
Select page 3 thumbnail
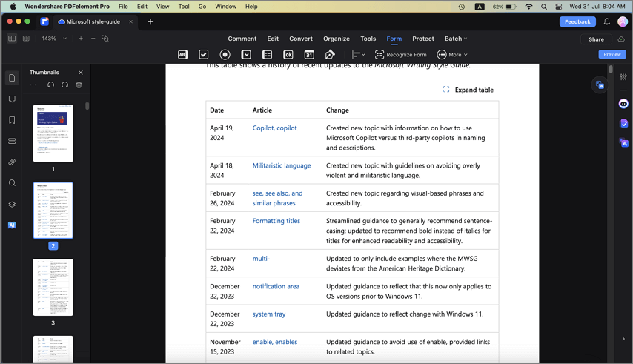[x=53, y=287]
